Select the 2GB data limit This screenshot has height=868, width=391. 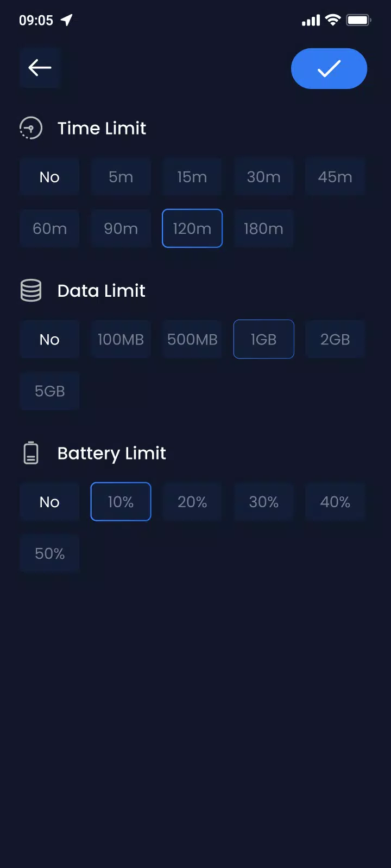335,340
